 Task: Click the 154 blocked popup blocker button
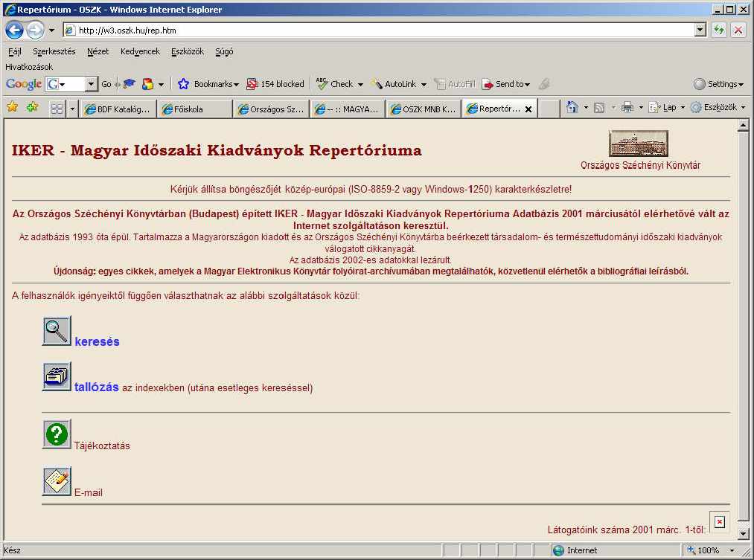click(x=275, y=84)
